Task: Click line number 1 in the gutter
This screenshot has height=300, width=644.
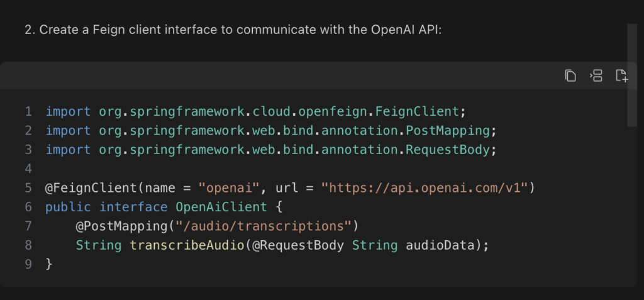Action: pos(28,111)
